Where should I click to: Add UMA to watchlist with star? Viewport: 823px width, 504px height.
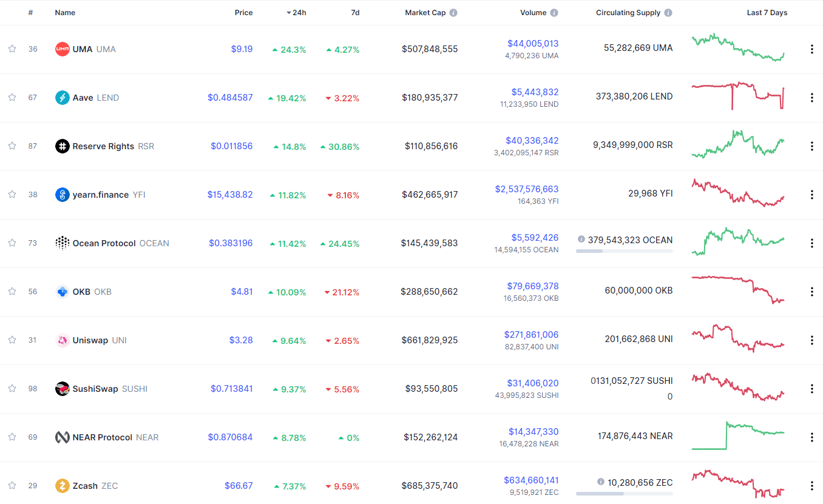pos(12,49)
